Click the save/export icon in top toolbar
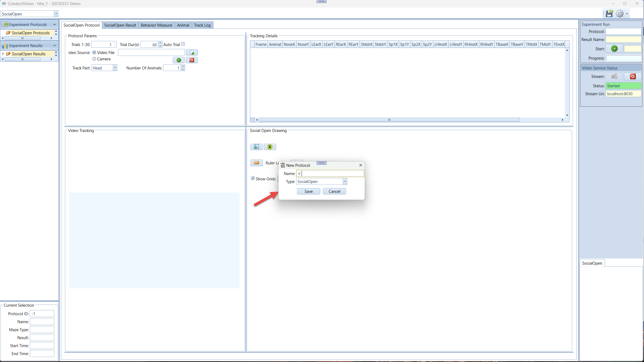Image resolution: width=644 pixels, height=362 pixels. click(x=609, y=14)
